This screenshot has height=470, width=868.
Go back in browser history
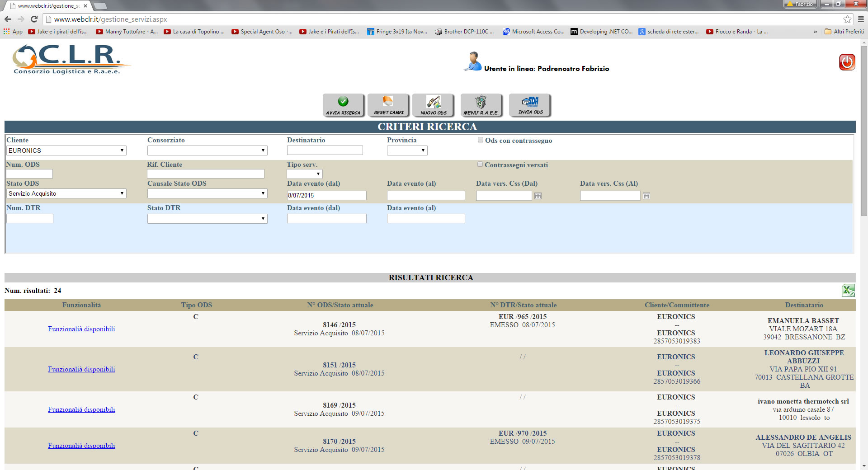point(8,19)
